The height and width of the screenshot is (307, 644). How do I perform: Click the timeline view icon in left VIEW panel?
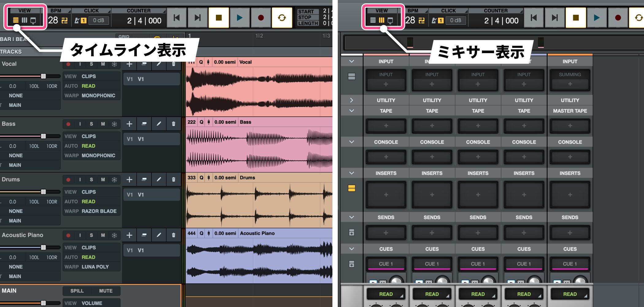click(x=16, y=21)
